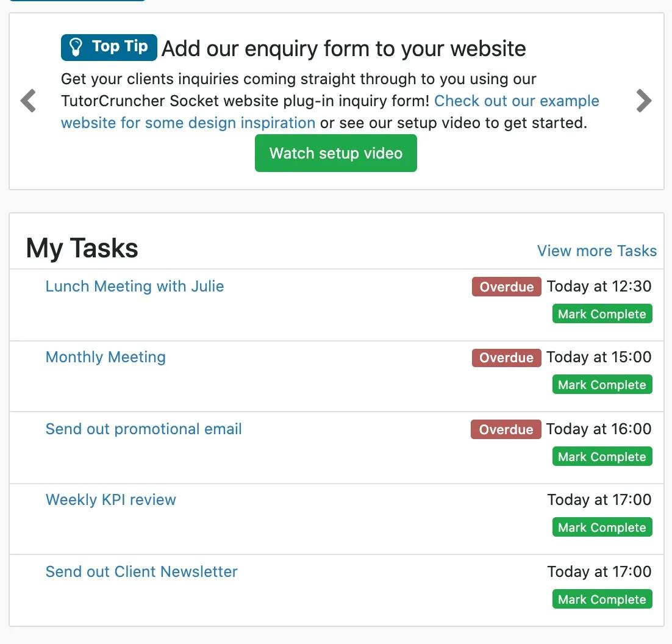
Task: Open Send out Client Newsletter task
Action: click(x=141, y=571)
